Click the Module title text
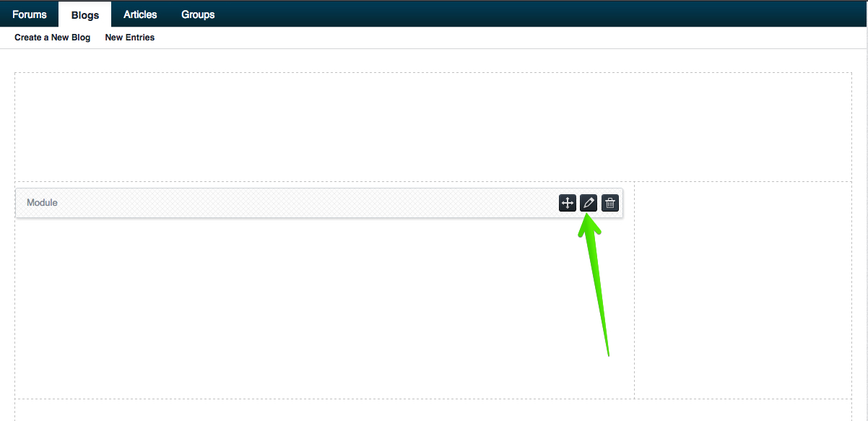The image size is (868, 421). 42,203
